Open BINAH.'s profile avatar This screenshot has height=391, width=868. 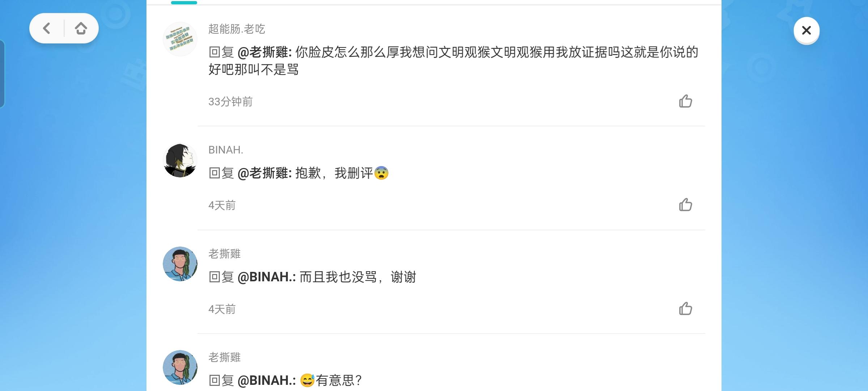[180, 160]
